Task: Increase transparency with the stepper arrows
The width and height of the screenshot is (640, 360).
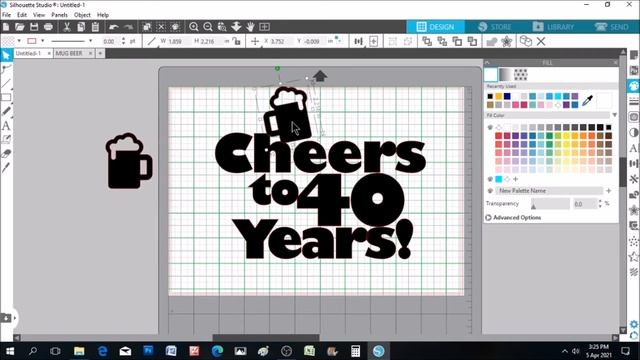Action: (x=600, y=202)
